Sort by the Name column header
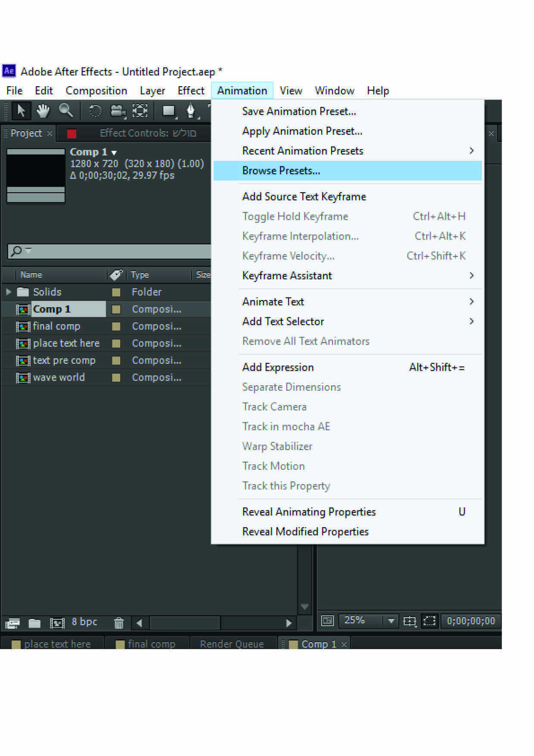This screenshot has width=534, height=756. tap(31, 275)
